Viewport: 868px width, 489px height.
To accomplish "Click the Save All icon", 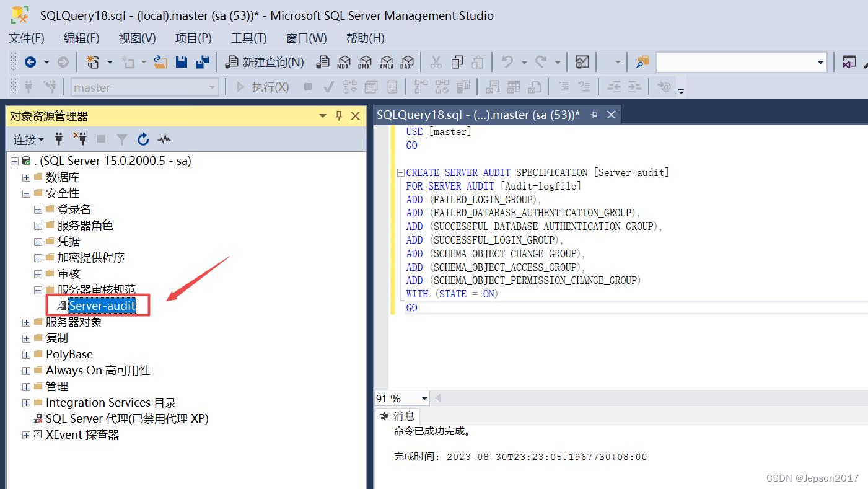I will pyautogui.click(x=202, y=62).
